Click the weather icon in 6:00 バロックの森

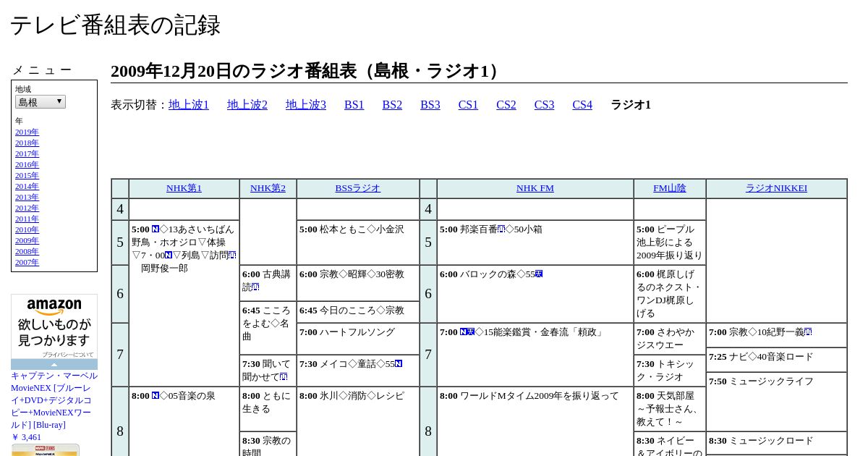point(539,274)
